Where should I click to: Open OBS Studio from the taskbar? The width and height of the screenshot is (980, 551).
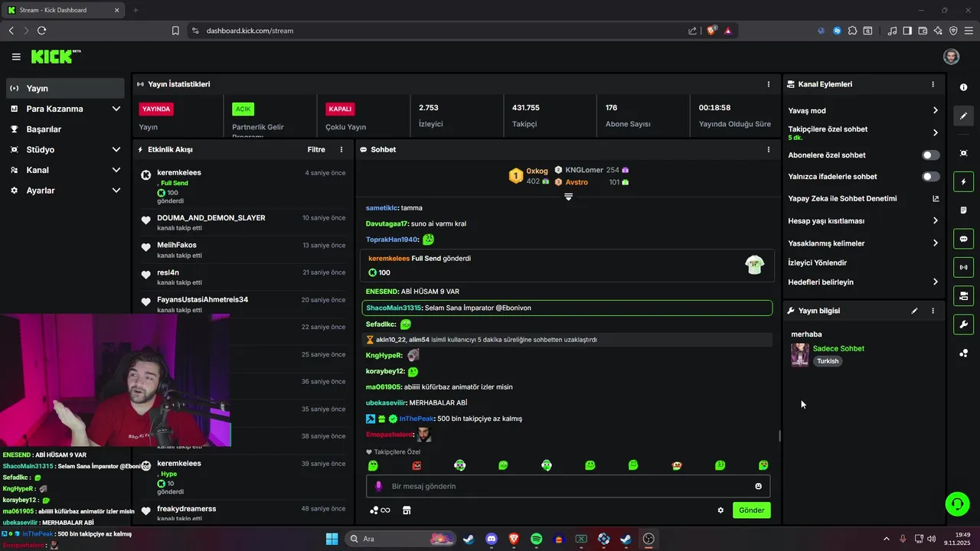(648, 539)
